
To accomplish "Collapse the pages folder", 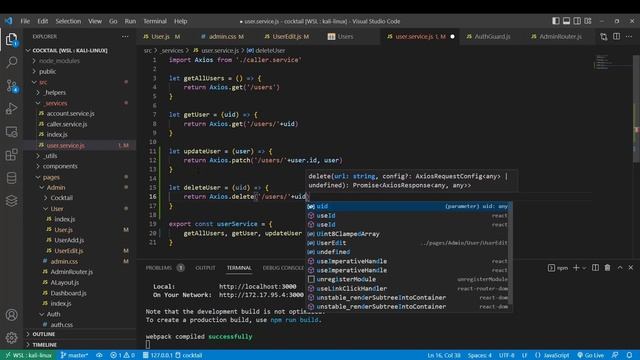I will 80,177.
